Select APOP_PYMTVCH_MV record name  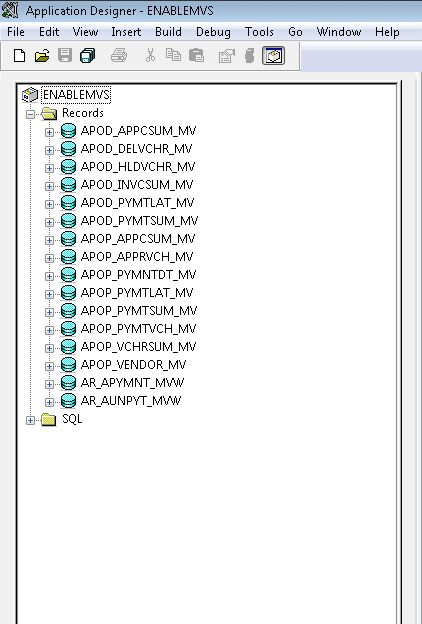[138, 329]
